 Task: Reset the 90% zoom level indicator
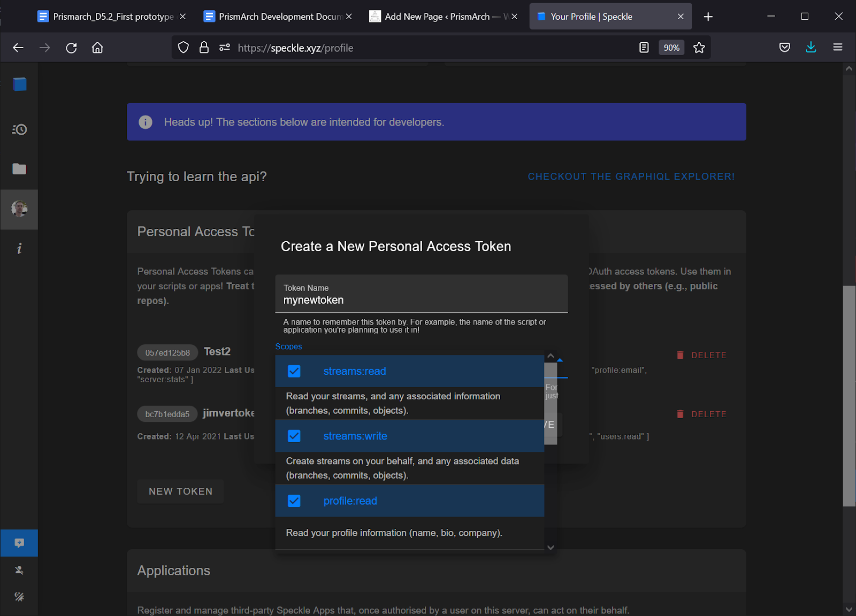[671, 48]
